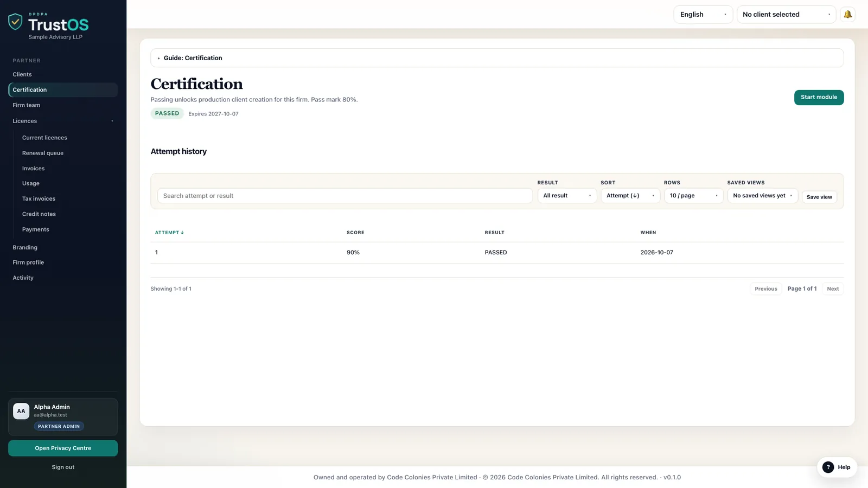Click the Search attempt or result field
This screenshot has width=868, height=488.
(x=345, y=196)
